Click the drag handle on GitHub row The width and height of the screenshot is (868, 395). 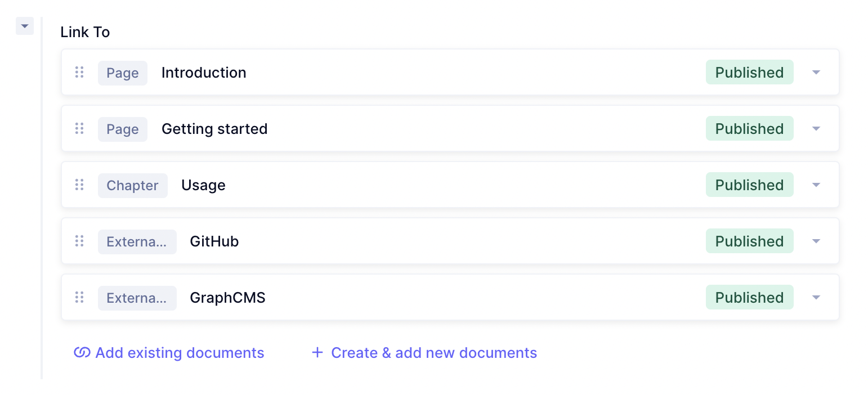click(79, 241)
